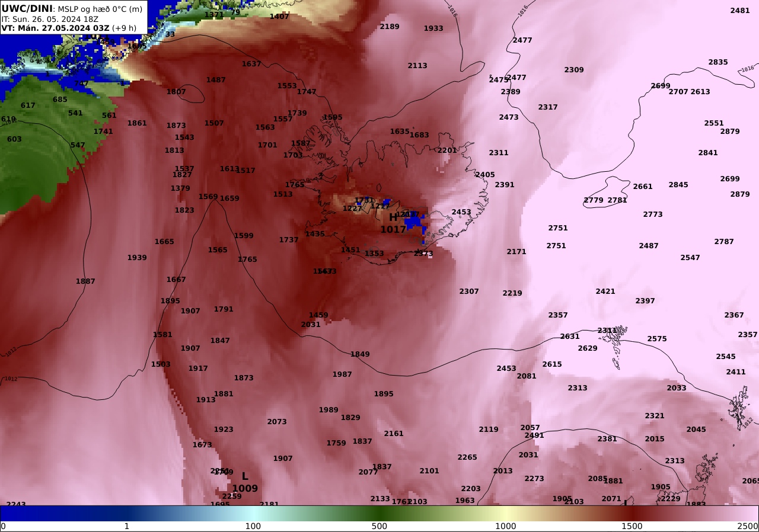Click the map value "1487"

[216, 80]
